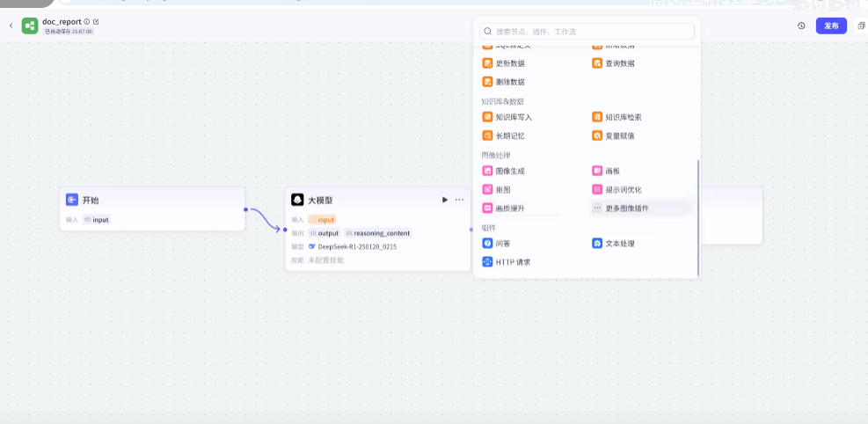Click the node search input field
This screenshot has height=424, width=868.
(x=587, y=31)
